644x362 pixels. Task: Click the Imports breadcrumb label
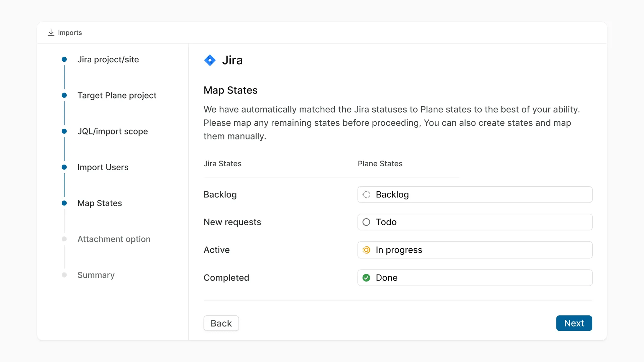pos(70,33)
